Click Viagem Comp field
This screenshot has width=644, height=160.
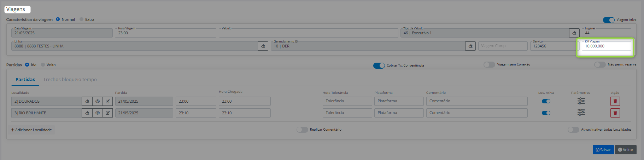[503, 46]
